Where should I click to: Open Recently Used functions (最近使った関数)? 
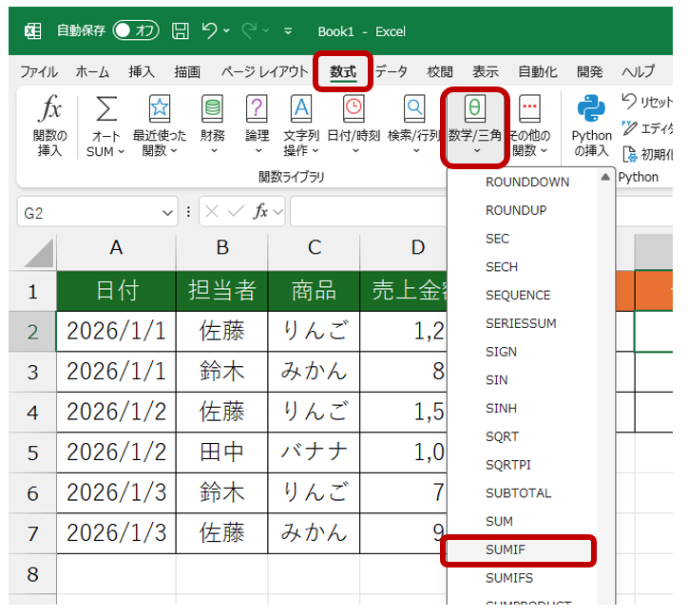coord(159,125)
